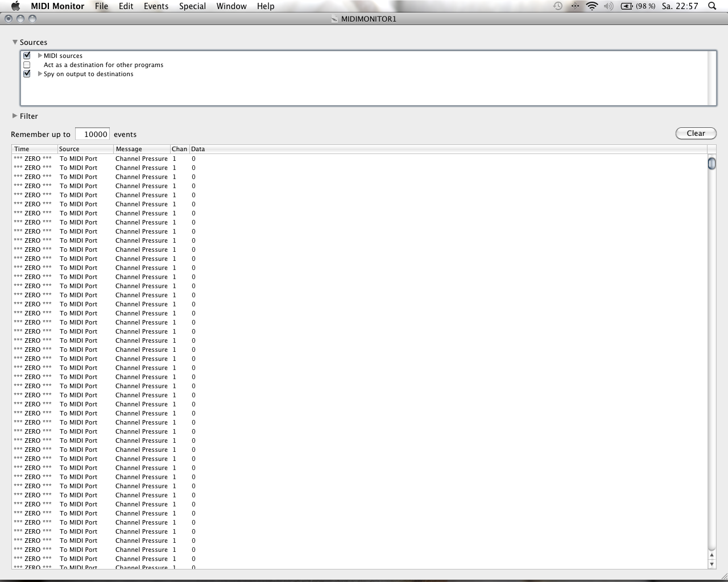Click the scroll down arrow of event list
The width and height of the screenshot is (728, 582).
(x=712, y=564)
